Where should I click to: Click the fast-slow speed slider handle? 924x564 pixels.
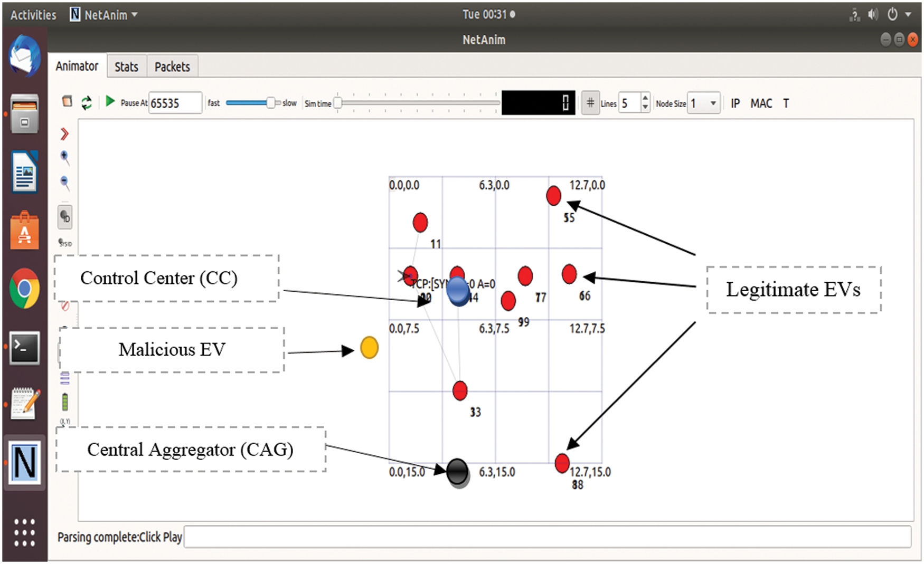270,103
